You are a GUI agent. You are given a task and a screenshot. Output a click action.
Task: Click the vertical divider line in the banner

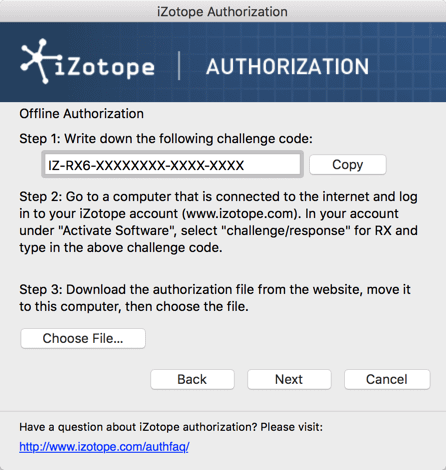pyautogui.click(x=179, y=66)
